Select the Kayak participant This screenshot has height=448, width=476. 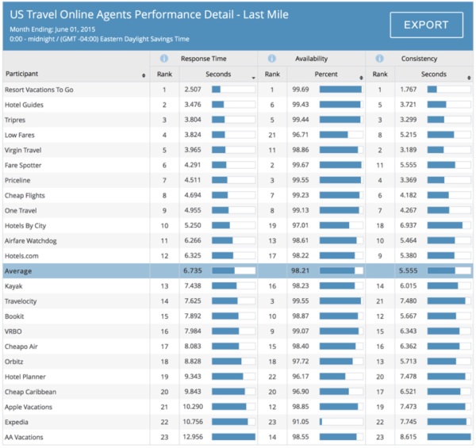pos(13,286)
